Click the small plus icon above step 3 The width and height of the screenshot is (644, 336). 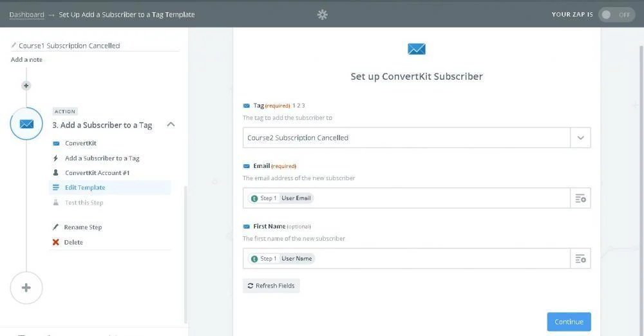pyautogui.click(x=26, y=85)
